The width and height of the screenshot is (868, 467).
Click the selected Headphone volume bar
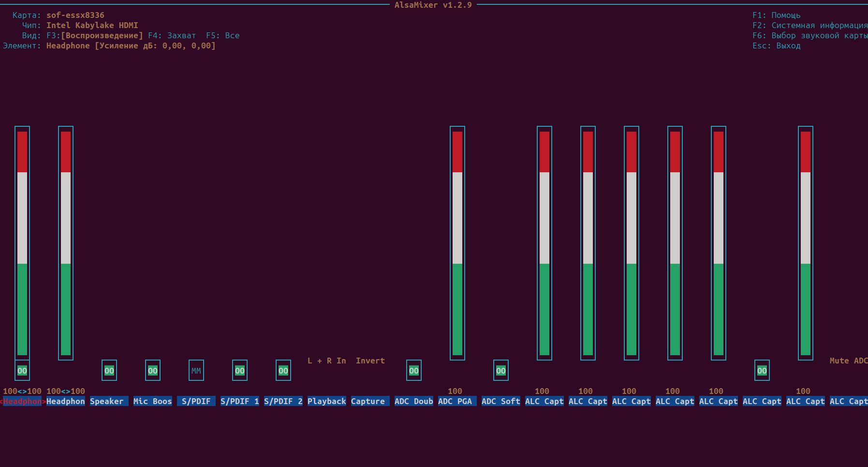click(x=22, y=243)
